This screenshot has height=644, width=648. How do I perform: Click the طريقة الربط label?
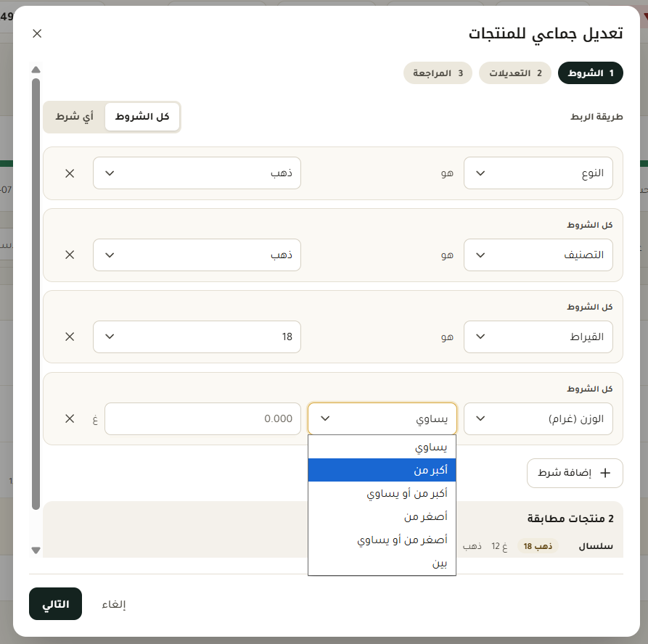596,117
